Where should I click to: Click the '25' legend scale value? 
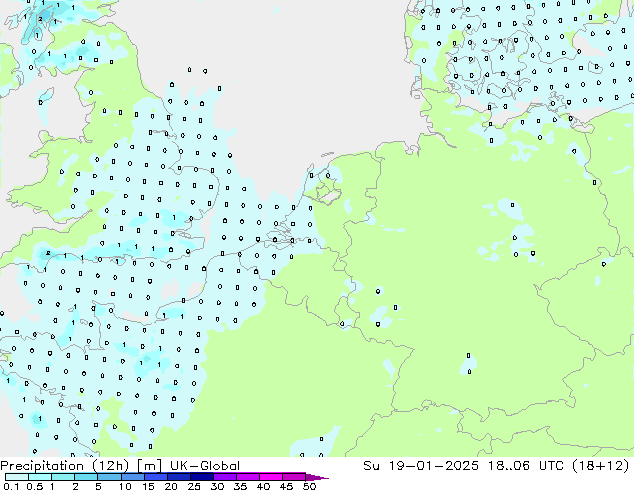pyautogui.click(x=194, y=486)
